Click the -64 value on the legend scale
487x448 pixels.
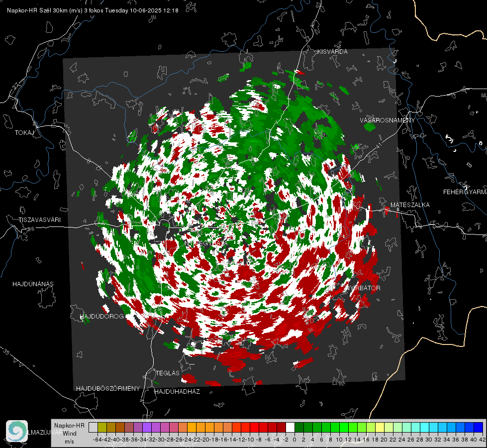pyautogui.click(x=97, y=440)
